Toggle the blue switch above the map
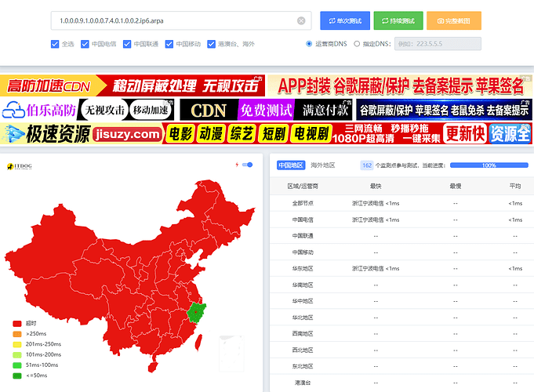The image size is (534, 392). click(247, 165)
